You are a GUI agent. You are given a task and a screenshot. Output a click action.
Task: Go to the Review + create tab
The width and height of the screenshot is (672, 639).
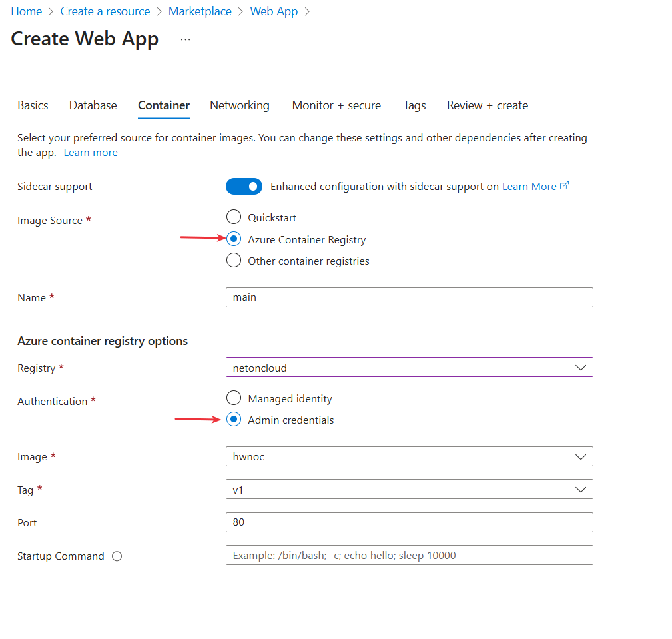[x=487, y=105]
